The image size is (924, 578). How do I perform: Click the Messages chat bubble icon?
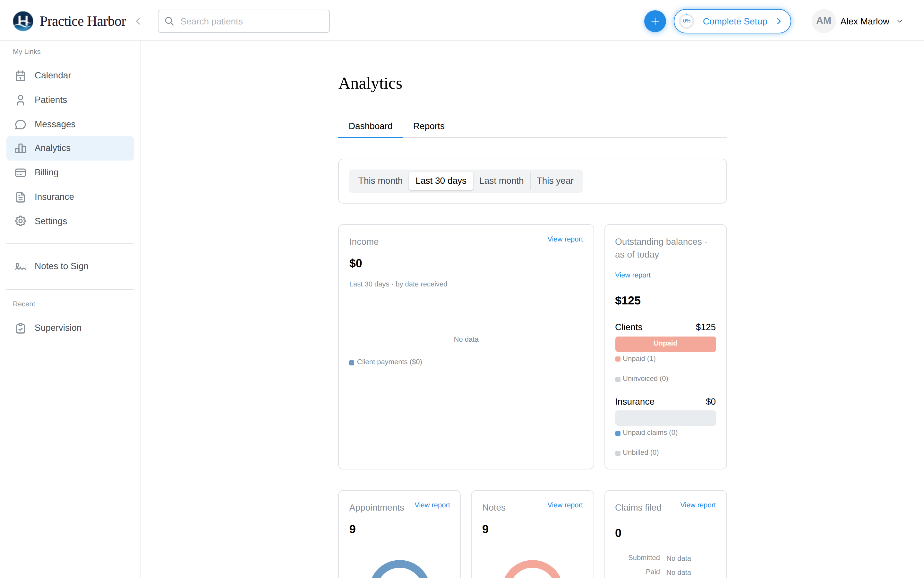21,125
